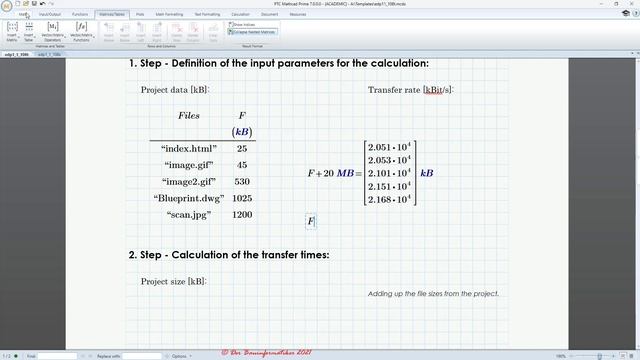640x360 pixels.
Task: Switch to the Calculation ribbon tab
Action: 240,14
